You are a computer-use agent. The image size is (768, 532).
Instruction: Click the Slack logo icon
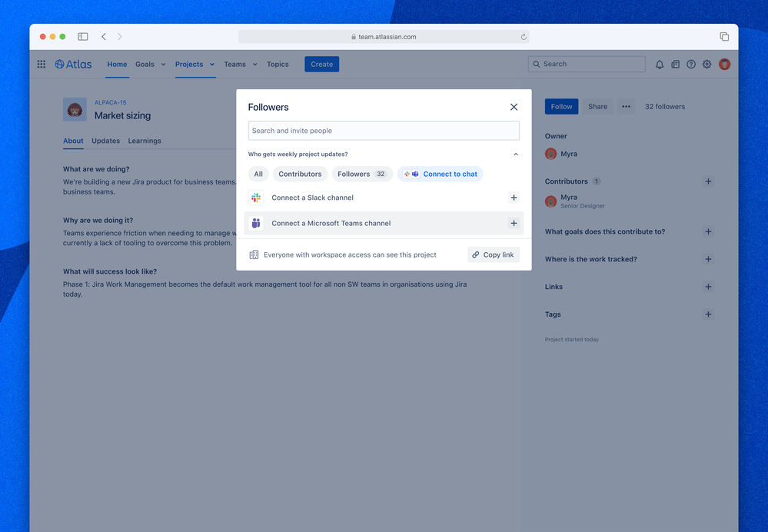[256, 198]
